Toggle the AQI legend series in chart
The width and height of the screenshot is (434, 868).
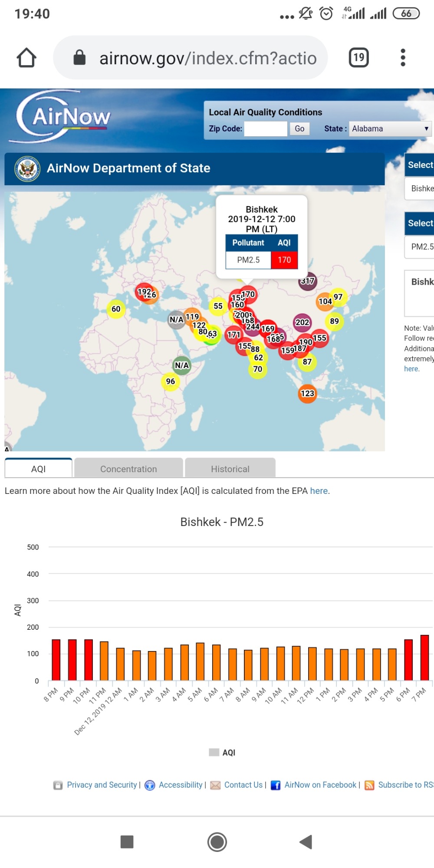pyautogui.click(x=222, y=753)
